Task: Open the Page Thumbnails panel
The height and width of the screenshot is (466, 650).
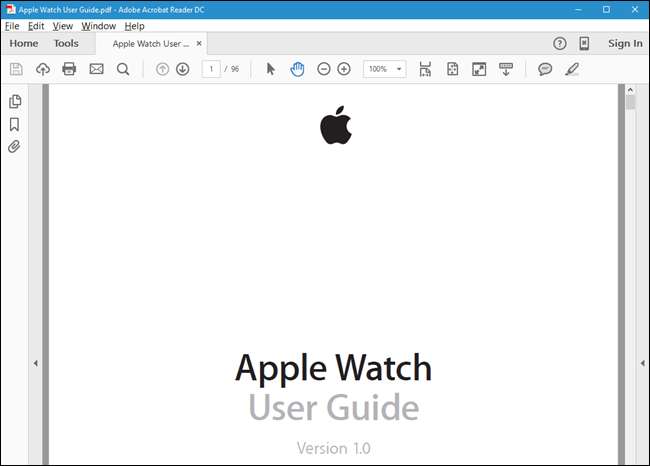Action: 15,101
